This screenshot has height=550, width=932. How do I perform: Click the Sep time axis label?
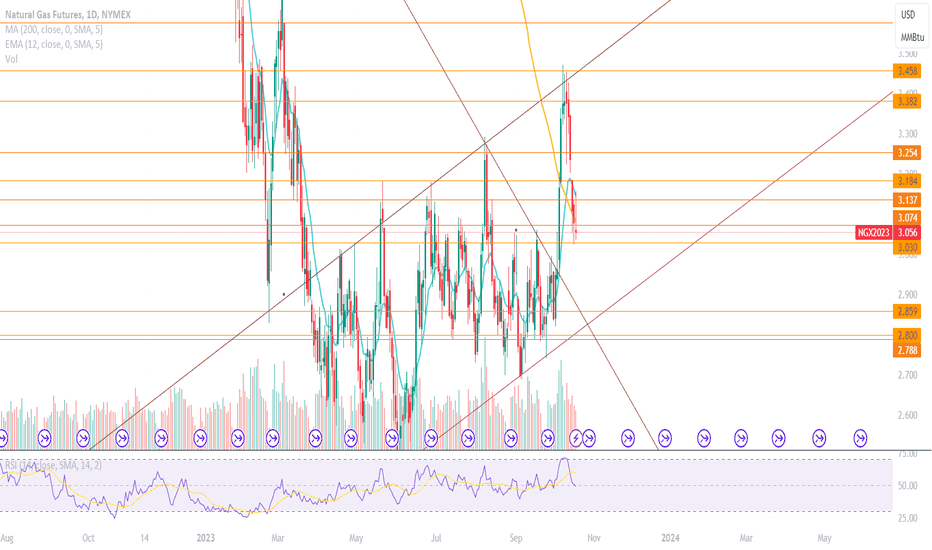tap(515, 538)
